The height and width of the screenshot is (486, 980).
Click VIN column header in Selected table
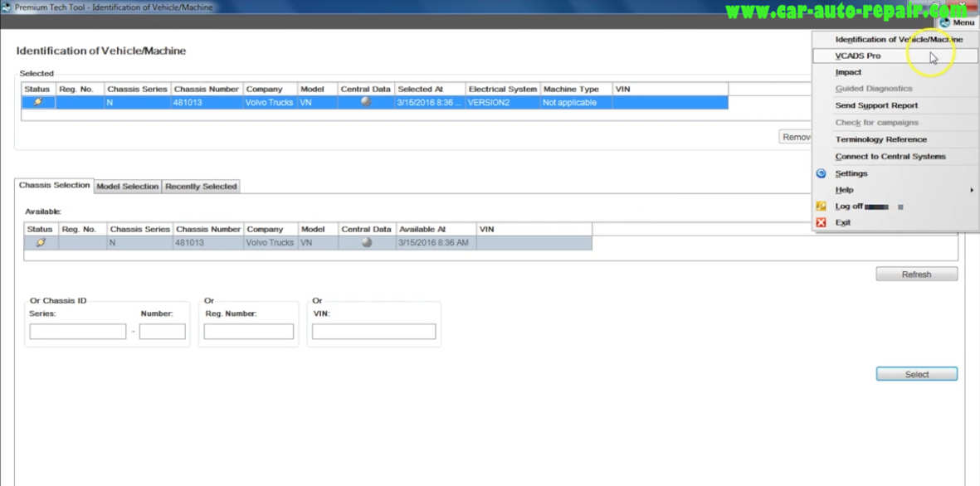(x=670, y=90)
